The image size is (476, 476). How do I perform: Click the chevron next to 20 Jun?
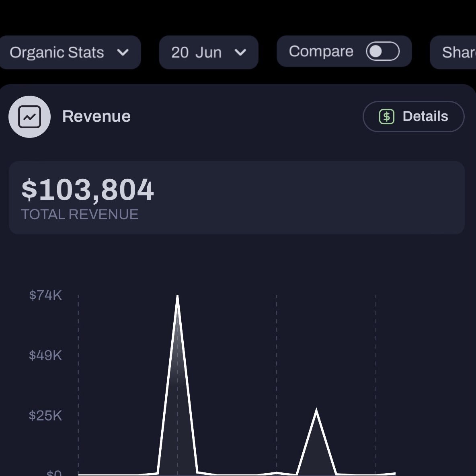[x=240, y=53]
